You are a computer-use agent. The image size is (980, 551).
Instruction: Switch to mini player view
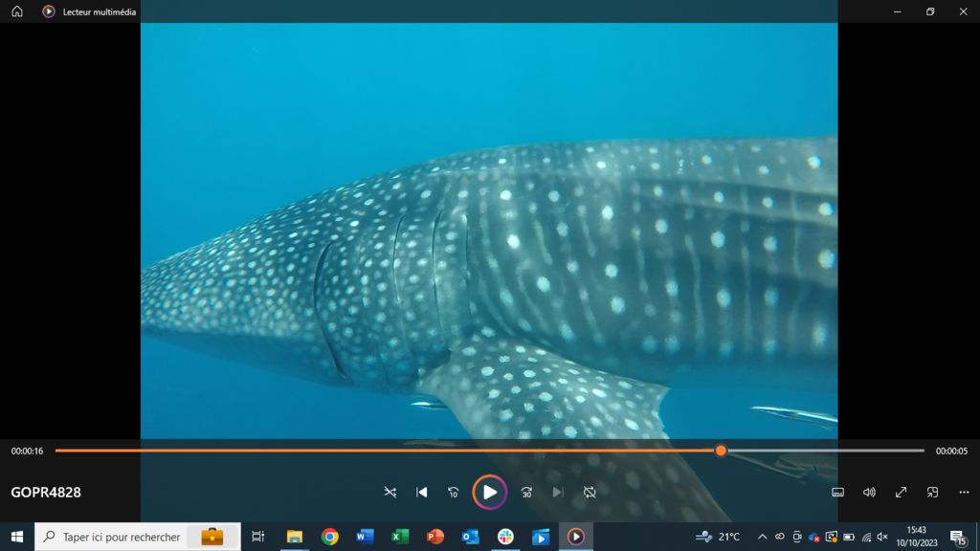coord(932,493)
